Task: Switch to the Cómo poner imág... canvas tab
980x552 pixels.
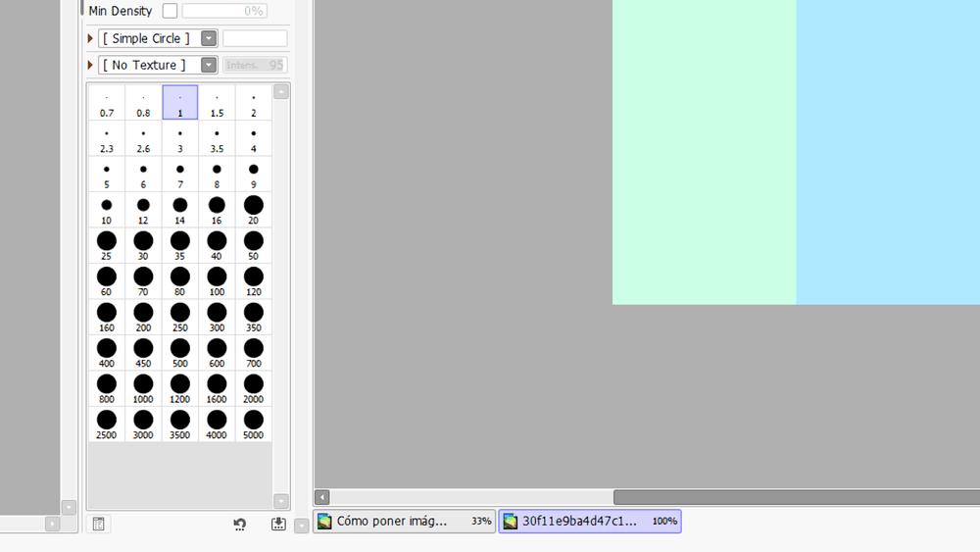Action: click(404, 521)
